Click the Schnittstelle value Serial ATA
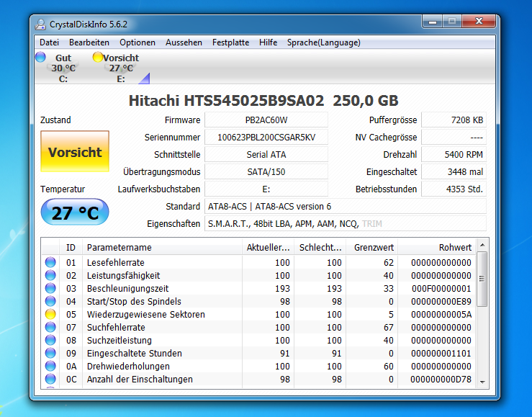Screen dimensions: 532x417 [266, 155]
